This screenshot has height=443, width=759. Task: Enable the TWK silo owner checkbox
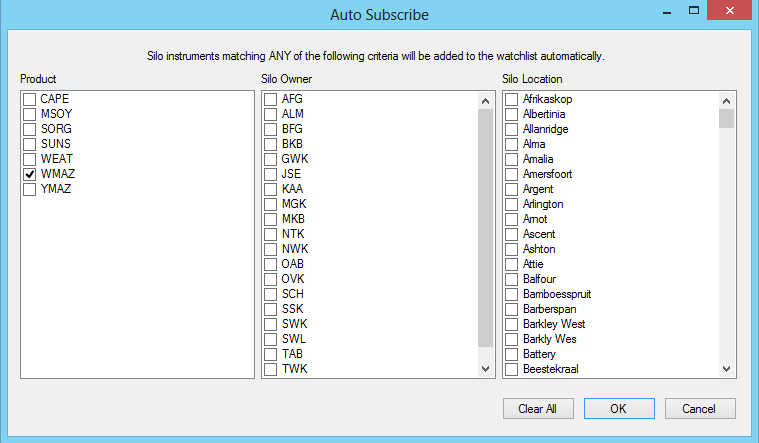[271, 369]
